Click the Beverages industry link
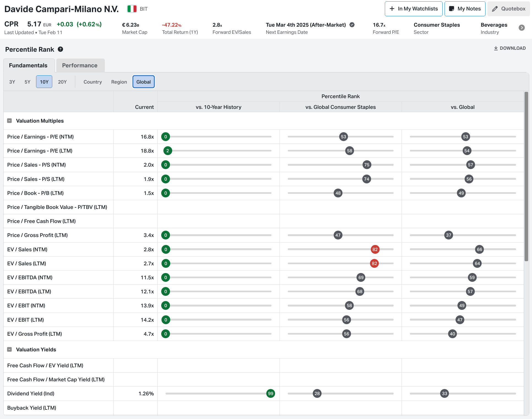 pyautogui.click(x=494, y=25)
